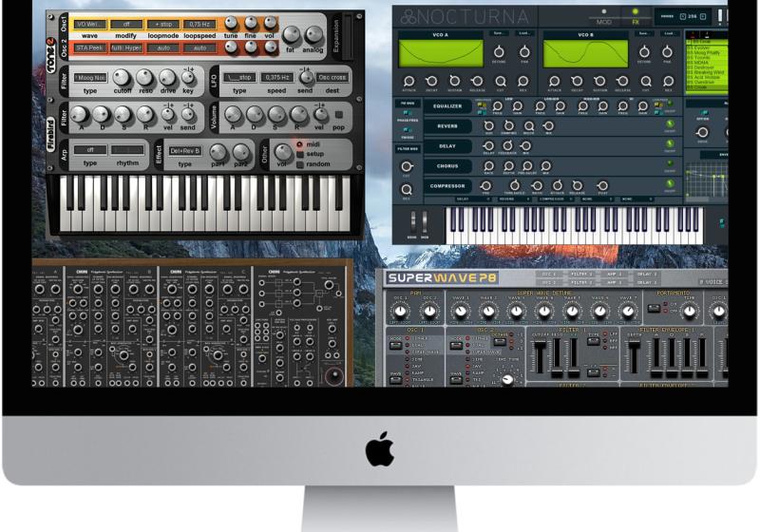Click the Firebird filter cutoff knob
The width and height of the screenshot is (760, 532).
pos(122,78)
